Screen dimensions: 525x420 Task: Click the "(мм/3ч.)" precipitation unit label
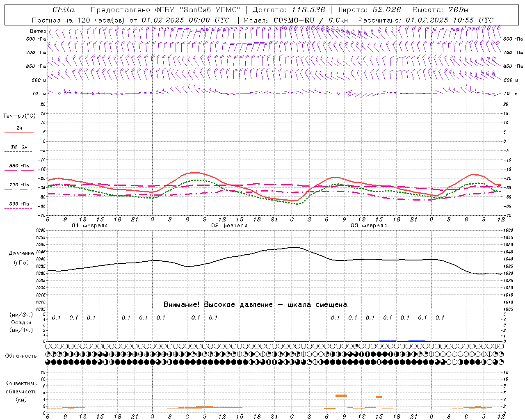coord(21,315)
